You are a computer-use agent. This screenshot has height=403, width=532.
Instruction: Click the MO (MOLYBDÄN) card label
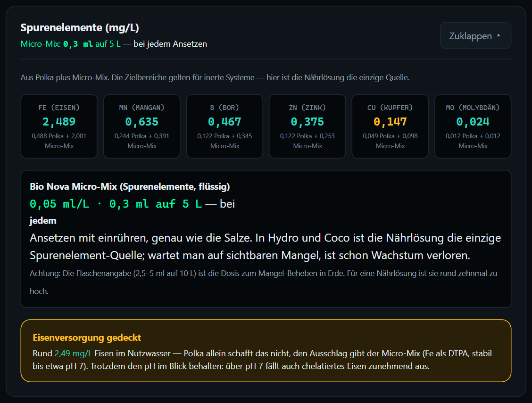[x=473, y=108]
